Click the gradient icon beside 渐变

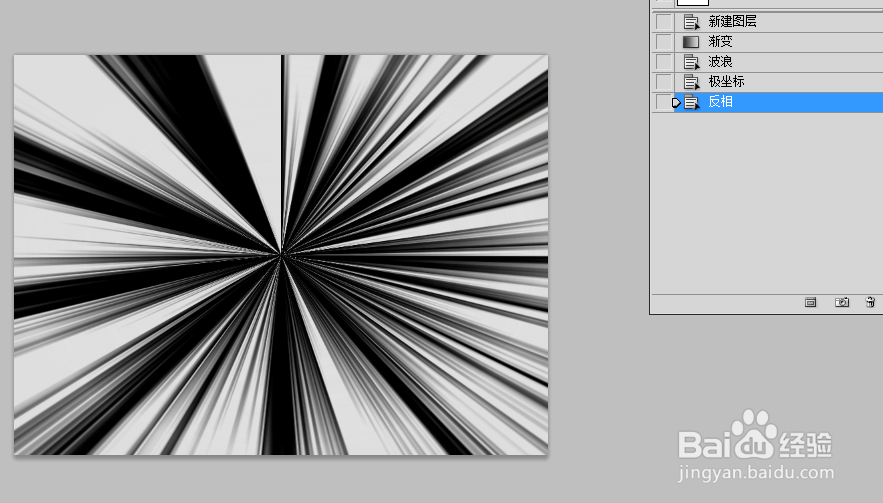click(691, 42)
